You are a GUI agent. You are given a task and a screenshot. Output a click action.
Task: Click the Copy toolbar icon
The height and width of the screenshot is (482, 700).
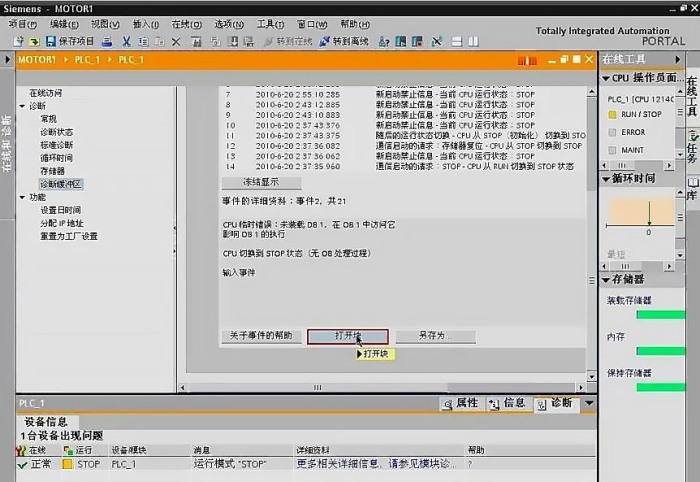143,42
